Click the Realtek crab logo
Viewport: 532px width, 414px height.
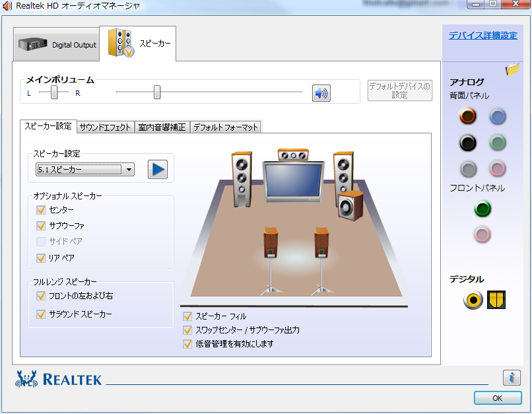[x=26, y=379]
